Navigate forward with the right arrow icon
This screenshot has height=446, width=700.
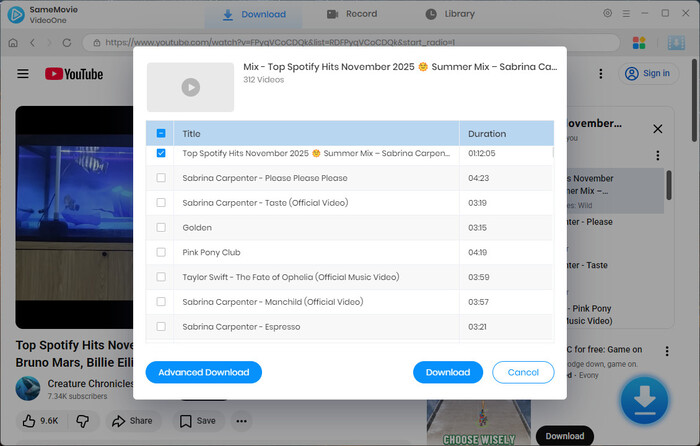[49, 43]
